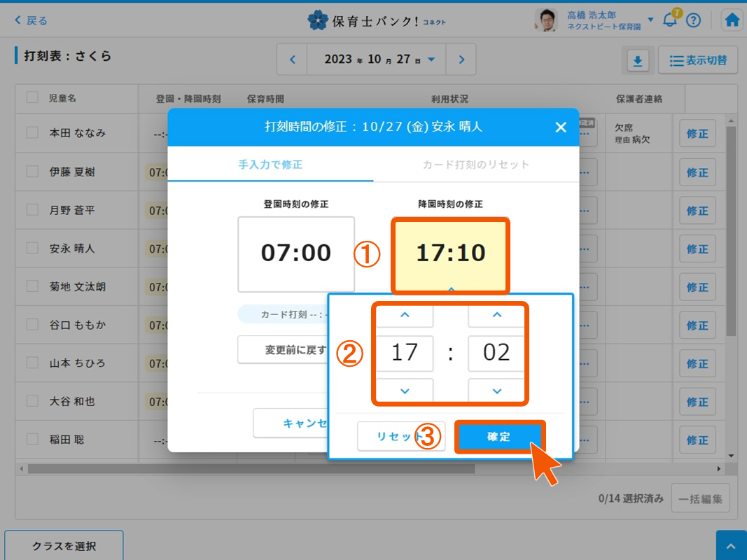Screen dimensions: 747x560
Task: Go to next day with right arrow
Action: [461, 59]
